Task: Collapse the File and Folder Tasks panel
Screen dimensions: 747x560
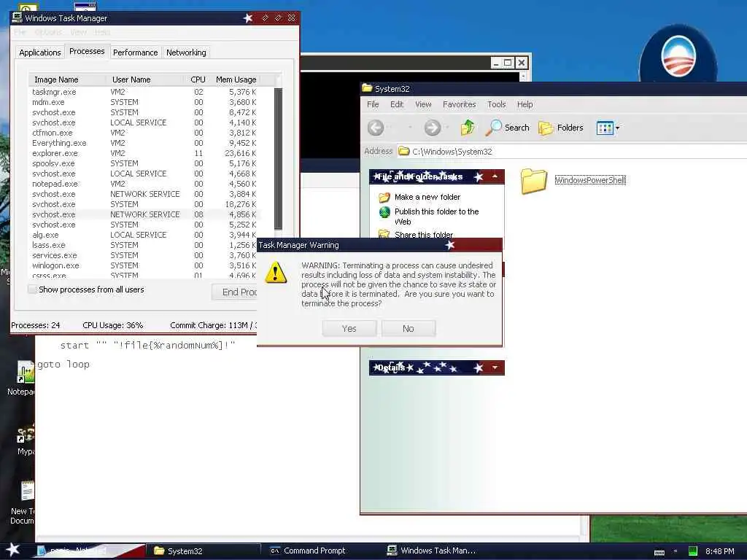Action: click(x=495, y=176)
